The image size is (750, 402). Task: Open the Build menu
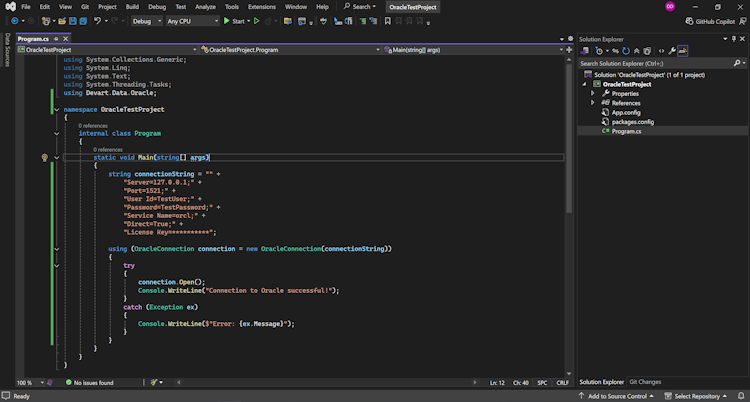[x=132, y=6]
